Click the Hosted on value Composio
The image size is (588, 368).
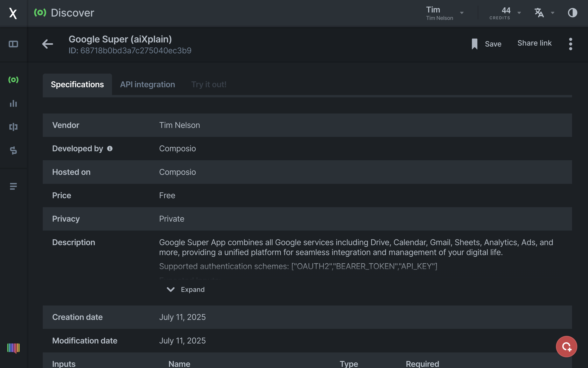pyautogui.click(x=177, y=172)
